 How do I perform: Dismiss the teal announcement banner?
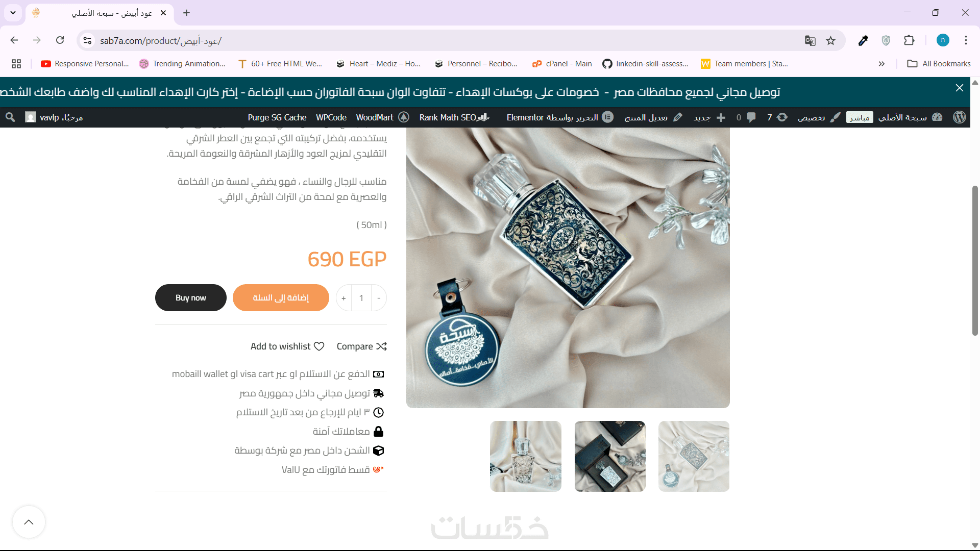[x=960, y=88]
